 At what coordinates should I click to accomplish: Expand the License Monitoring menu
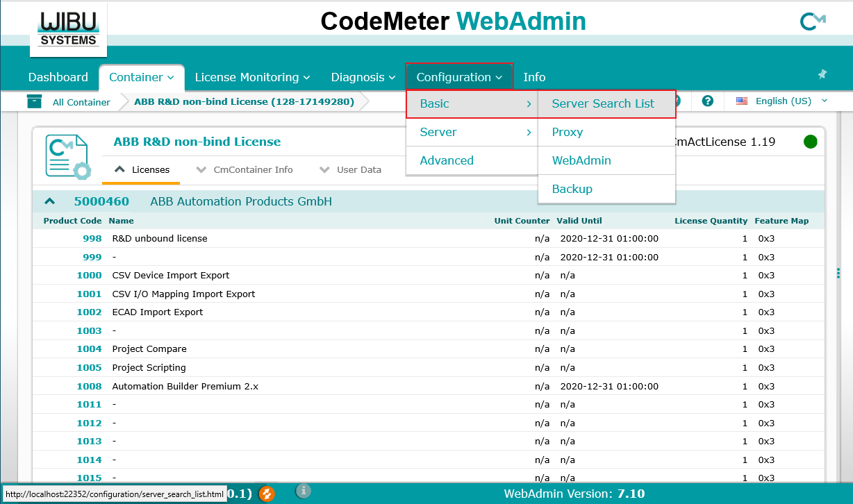pyautogui.click(x=252, y=77)
